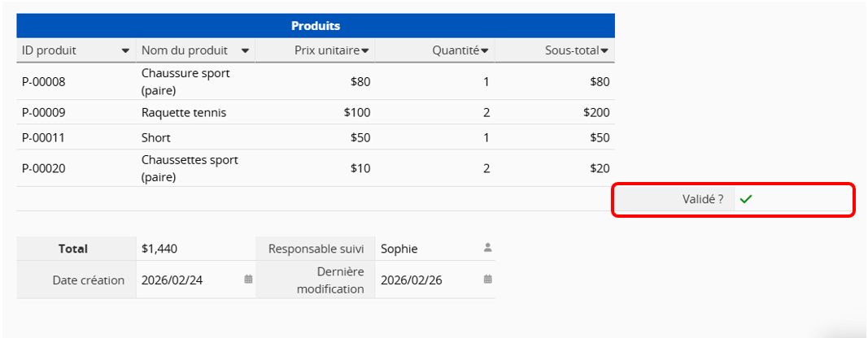Select the Date création value 2026/02/24

[x=172, y=280]
